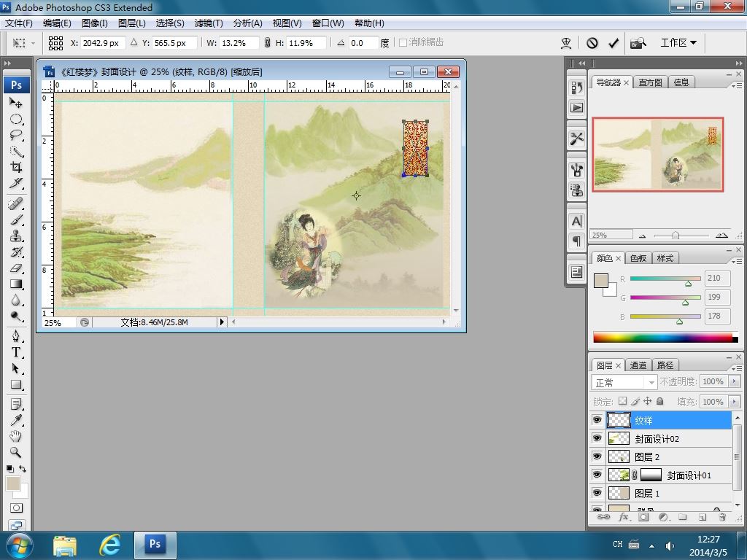
Task: Open the 图像(I) menu
Action: tap(94, 23)
